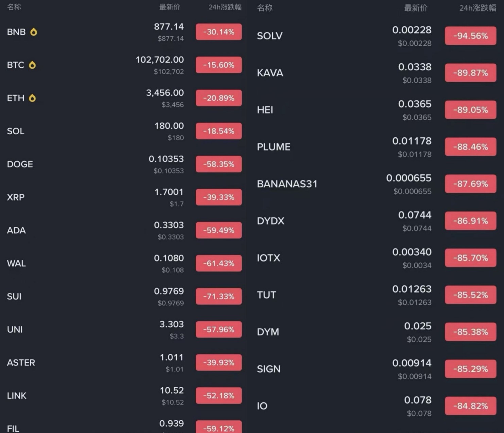Click the SUI price 0.9769
Screen dimensions: 504x433
tap(169, 291)
